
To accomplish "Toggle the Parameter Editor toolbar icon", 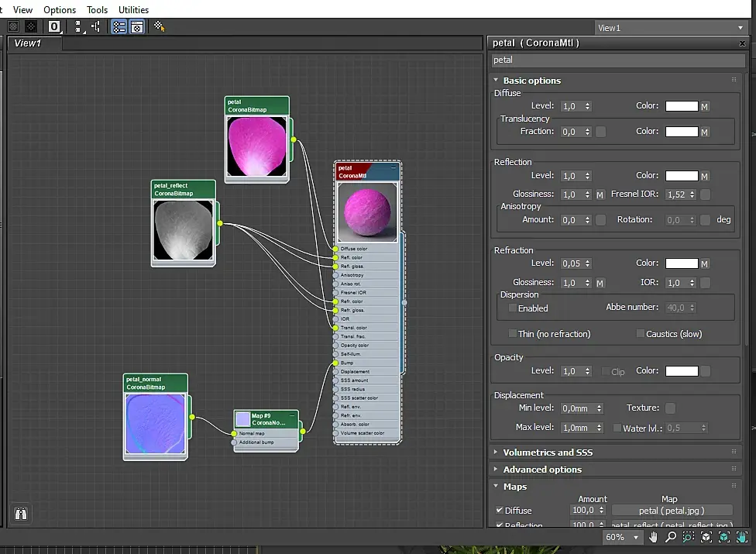I will tap(136, 26).
